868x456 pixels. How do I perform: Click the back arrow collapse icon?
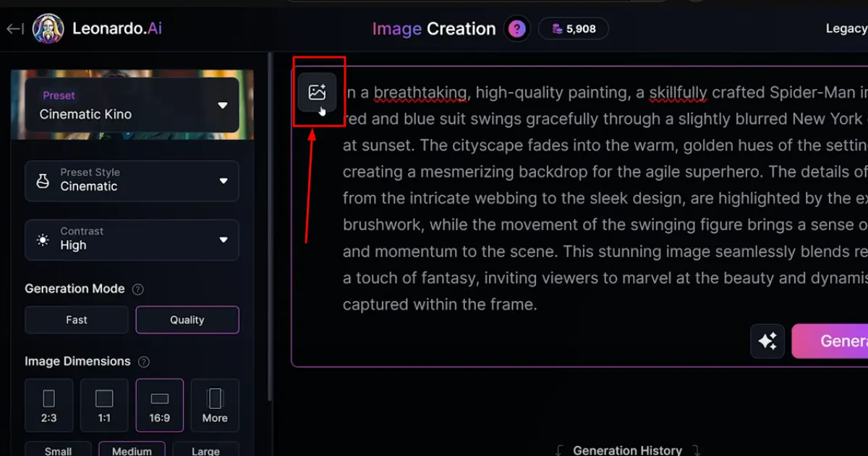pyautogui.click(x=14, y=29)
